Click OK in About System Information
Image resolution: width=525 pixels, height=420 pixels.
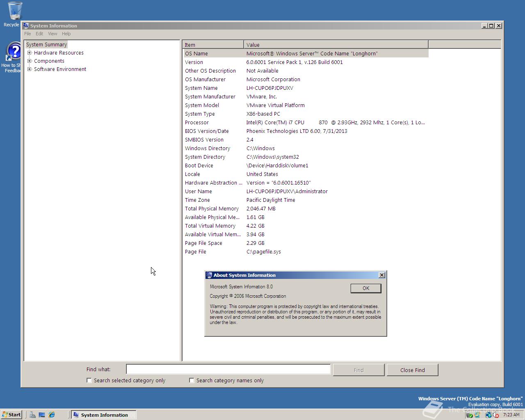(366, 288)
